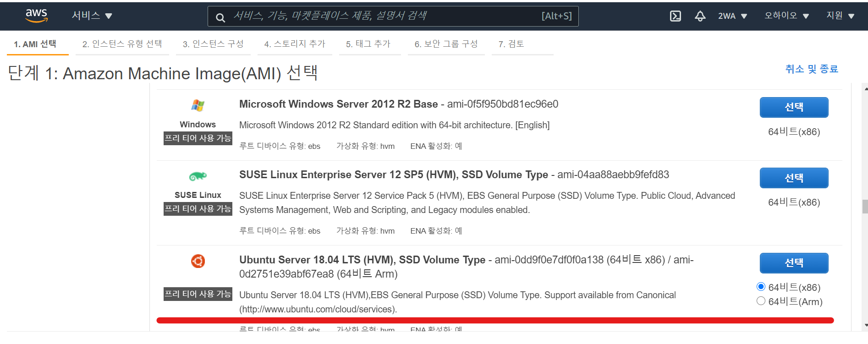Viewport: 868px width, 344px height.
Task: Go to 3. 인스턴스 구성 tab
Action: 213,44
